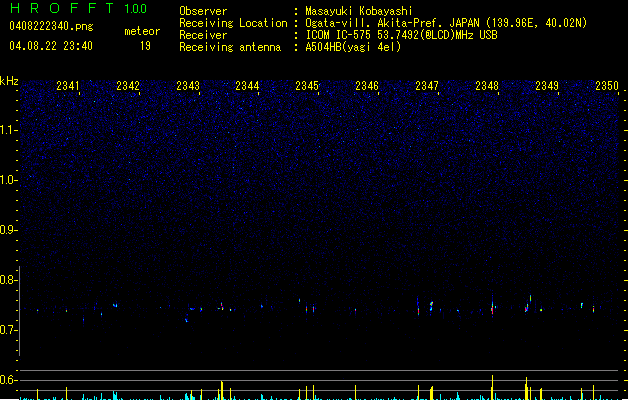Click the kHz axis unit label
Viewport: 629px width, 400px height.
pos(9,81)
